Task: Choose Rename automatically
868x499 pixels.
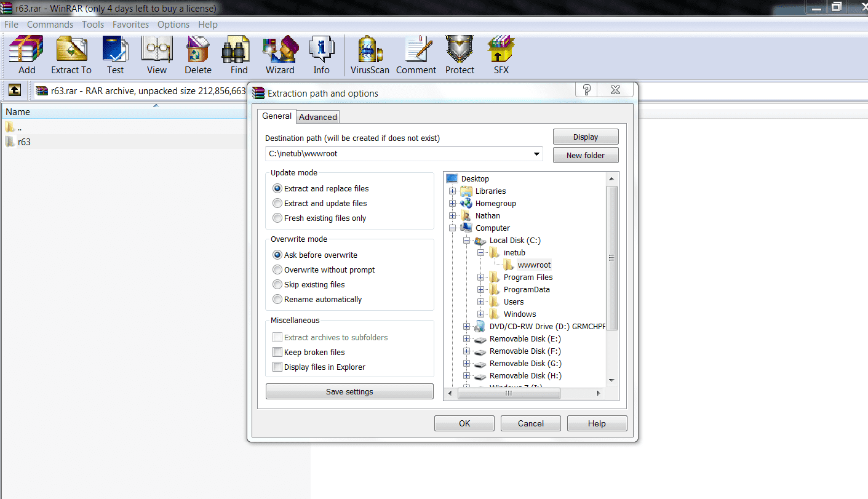Action: pos(317,299)
